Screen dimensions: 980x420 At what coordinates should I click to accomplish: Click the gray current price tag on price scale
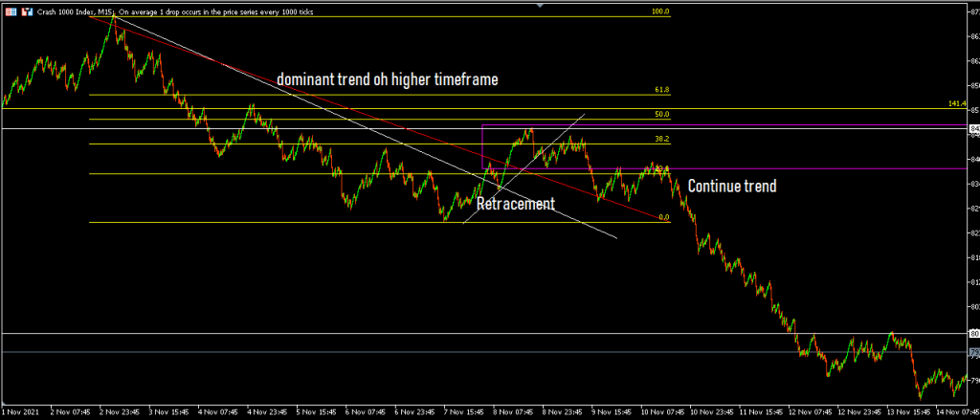coord(974,352)
